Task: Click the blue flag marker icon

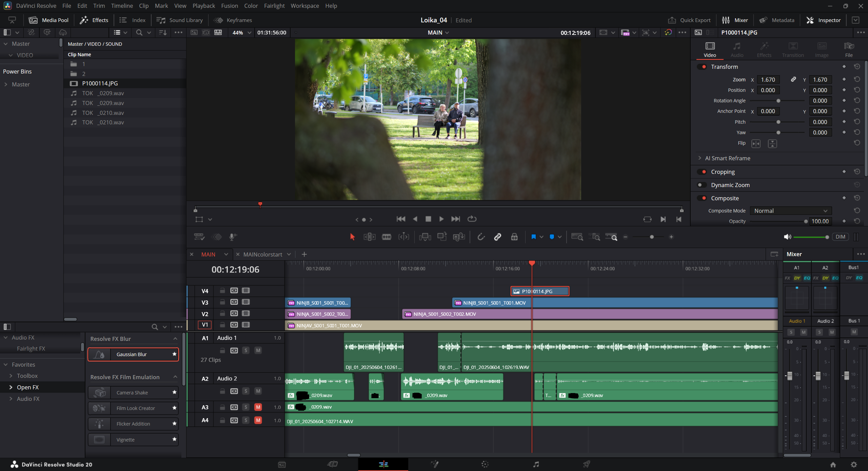Action: [533, 237]
